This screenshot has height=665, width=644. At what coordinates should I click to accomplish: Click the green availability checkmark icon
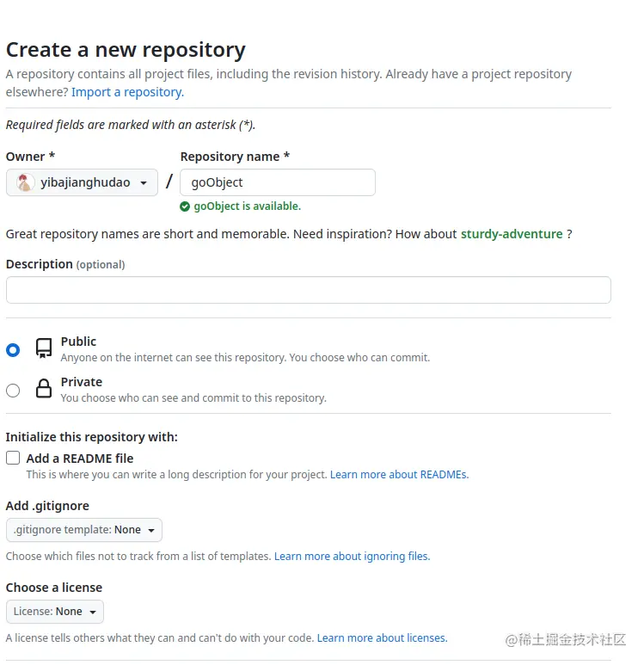[x=185, y=206]
